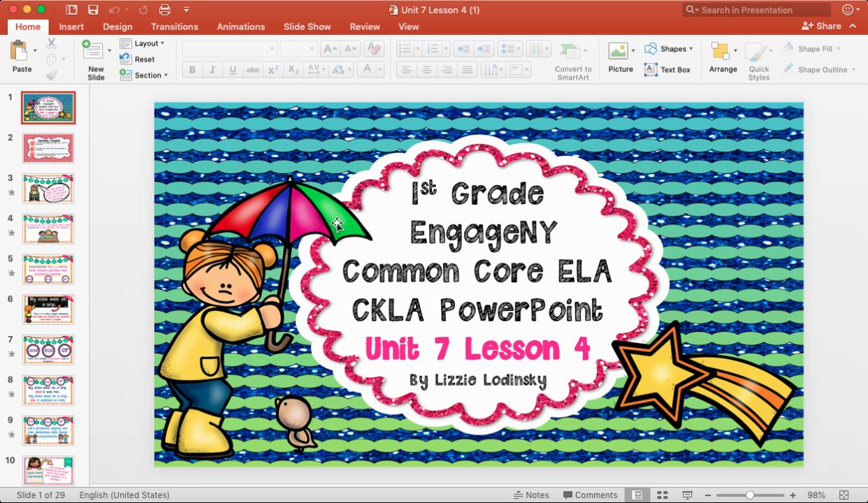Viewport: 868px width, 503px height.
Task: Select slide 2 thumbnail
Action: pyautogui.click(x=48, y=148)
